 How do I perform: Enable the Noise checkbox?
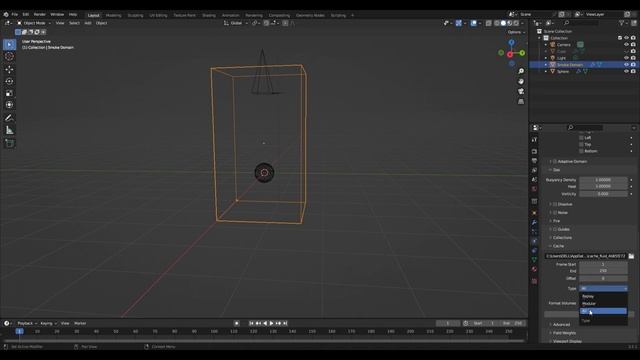tap(555, 213)
